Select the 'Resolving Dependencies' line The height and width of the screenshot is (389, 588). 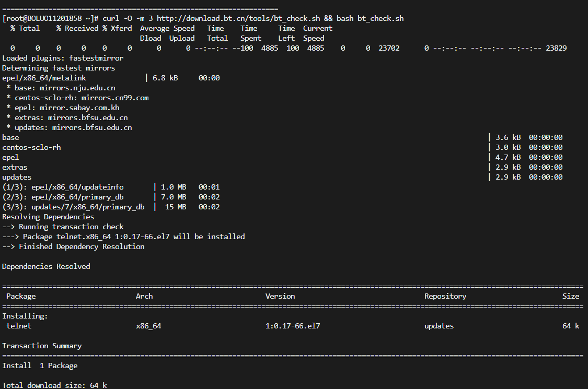click(x=48, y=217)
